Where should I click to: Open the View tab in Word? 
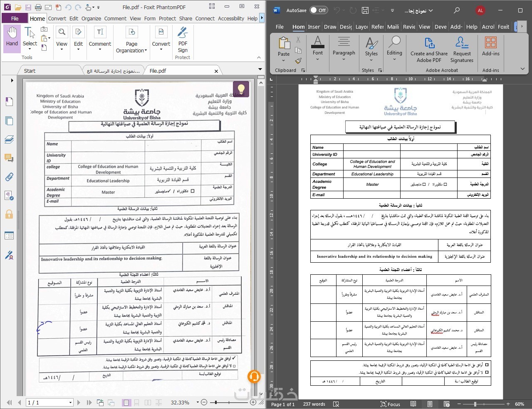click(x=424, y=27)
